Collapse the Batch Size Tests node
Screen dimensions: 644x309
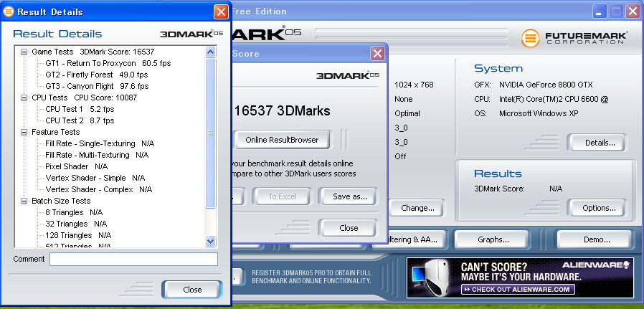coord(24,201)
